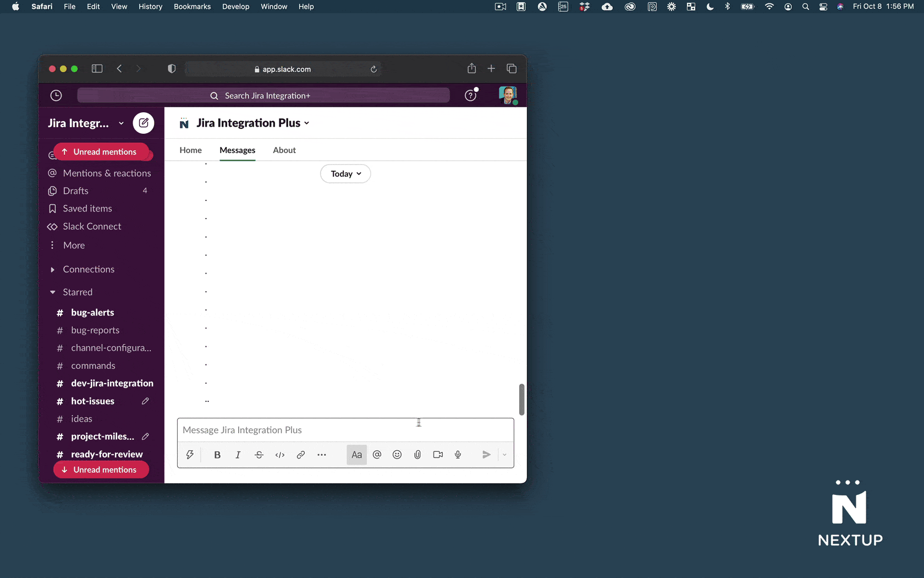Viewport: 924px width, 578px height.
Task: Insert a link in message
Action: click(x=301, y=455)
